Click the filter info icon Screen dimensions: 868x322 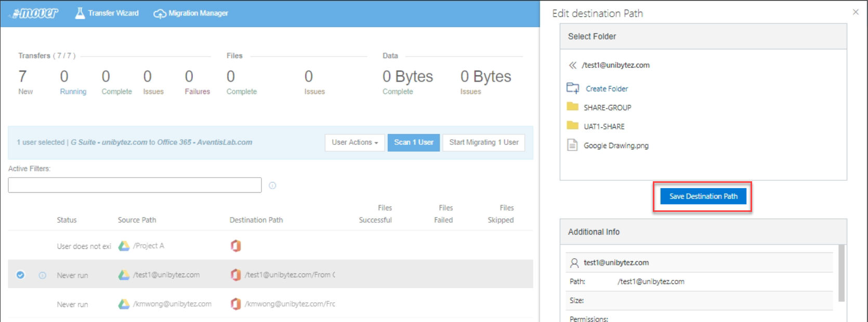272,185
